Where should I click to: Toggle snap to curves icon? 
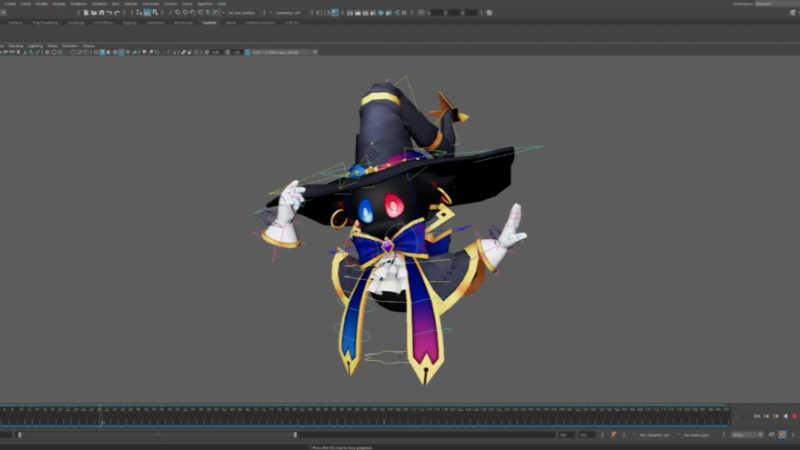tap(185, 13)
